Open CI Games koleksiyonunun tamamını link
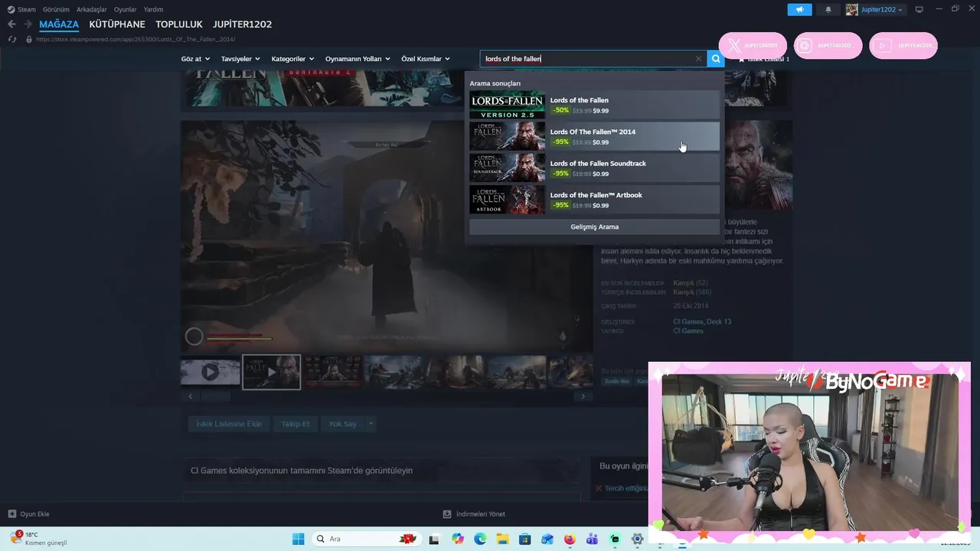 point(302,471)
